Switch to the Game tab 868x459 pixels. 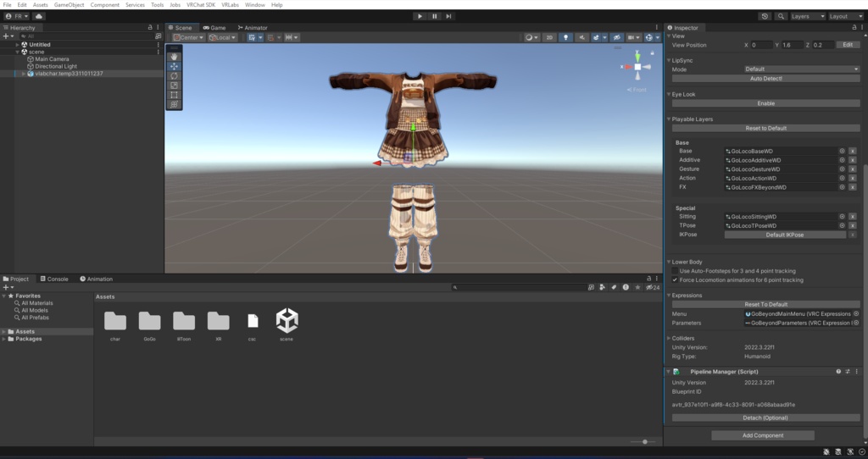click(x=214, y=27)
